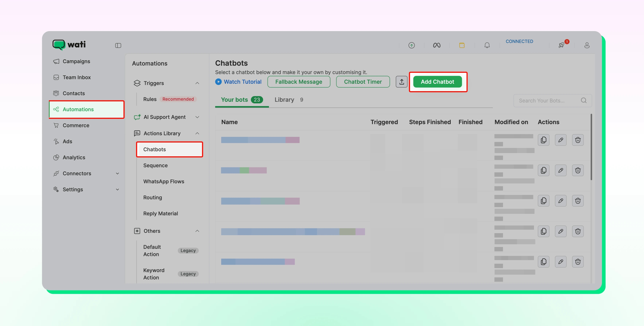This screenshot has height=326, width=644.
Task: Delete the fifth chatbot row
Action: point(578,262)
